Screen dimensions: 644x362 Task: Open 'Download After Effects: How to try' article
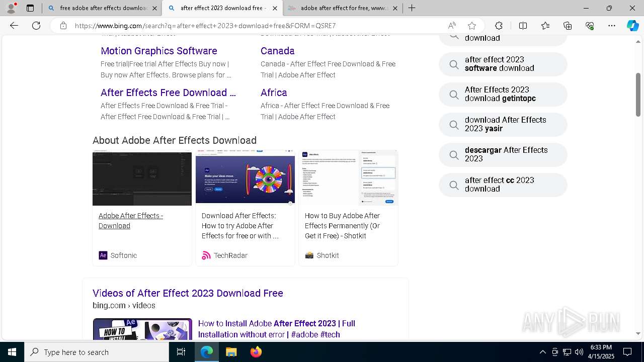(240, 226)
